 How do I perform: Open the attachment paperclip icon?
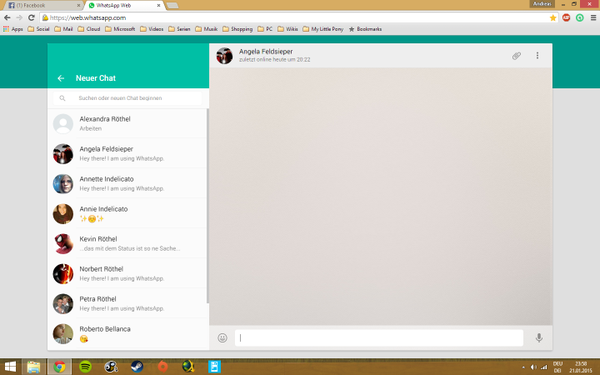516,56
